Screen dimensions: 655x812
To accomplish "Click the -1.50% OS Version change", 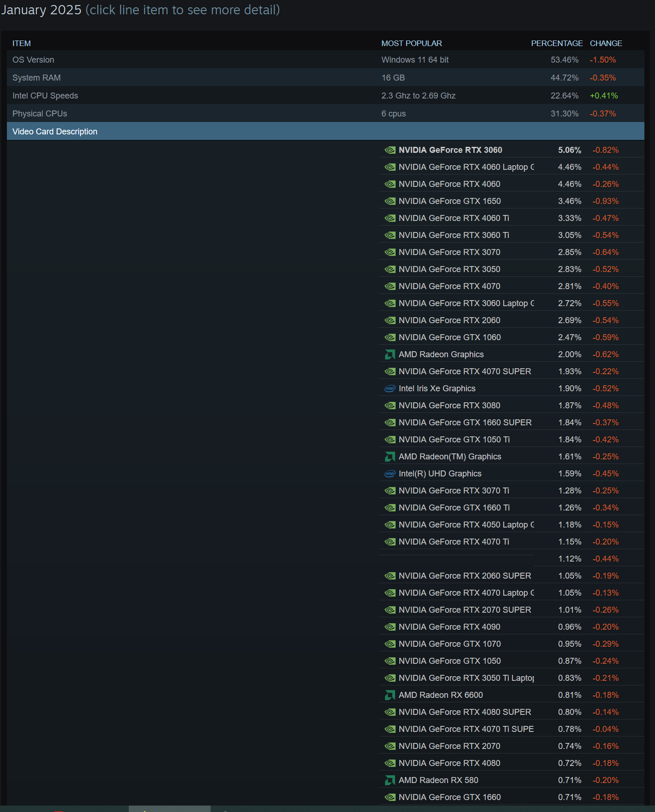I will point(603,60).
